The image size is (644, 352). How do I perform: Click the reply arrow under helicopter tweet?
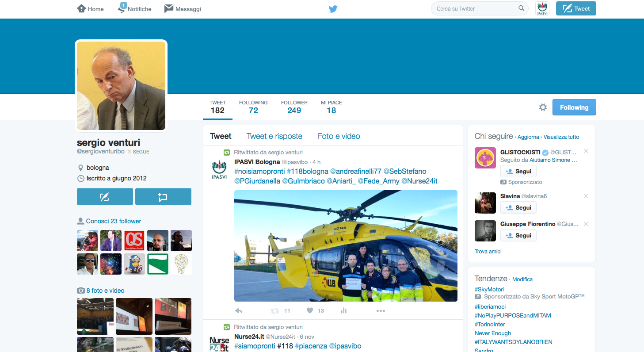tap(239, 311)
